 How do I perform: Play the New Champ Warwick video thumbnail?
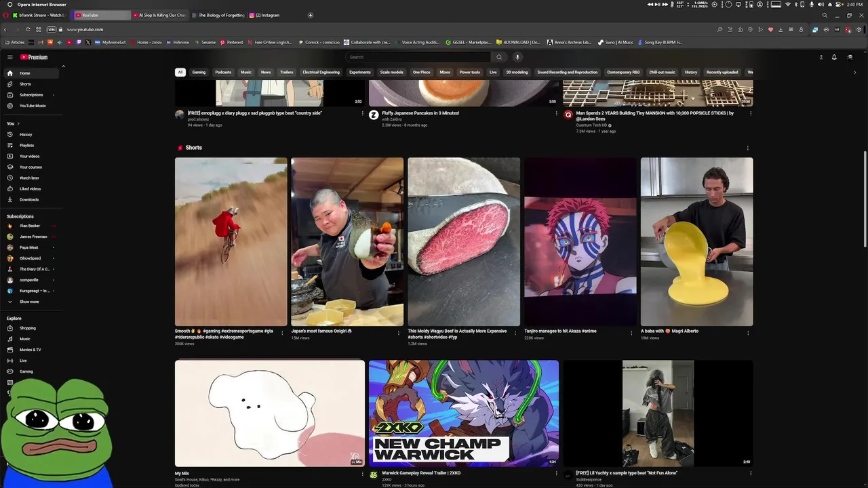tap(464, 413)
